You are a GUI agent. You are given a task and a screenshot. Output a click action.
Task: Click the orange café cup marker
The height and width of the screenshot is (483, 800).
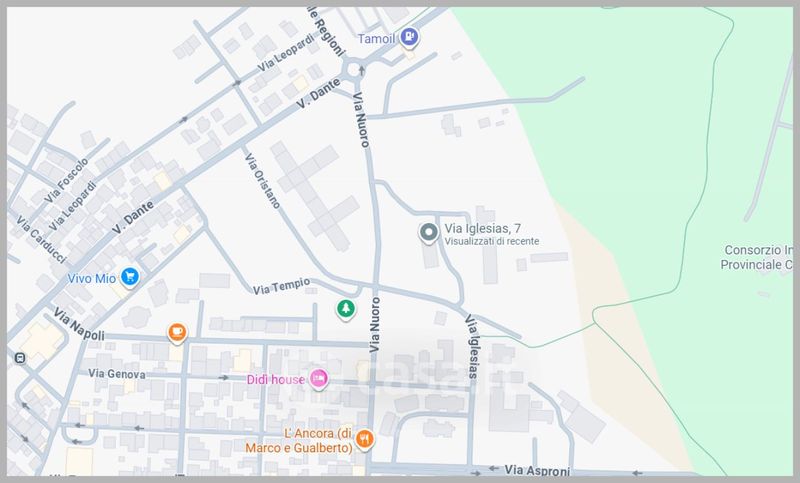(x=177, y=331)
